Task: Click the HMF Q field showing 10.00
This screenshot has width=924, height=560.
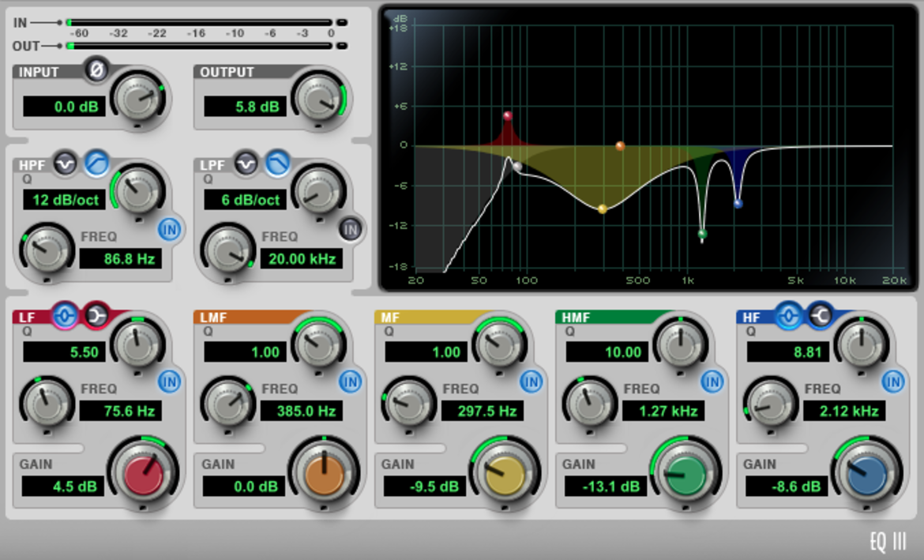Action: (x=607, y=352)
